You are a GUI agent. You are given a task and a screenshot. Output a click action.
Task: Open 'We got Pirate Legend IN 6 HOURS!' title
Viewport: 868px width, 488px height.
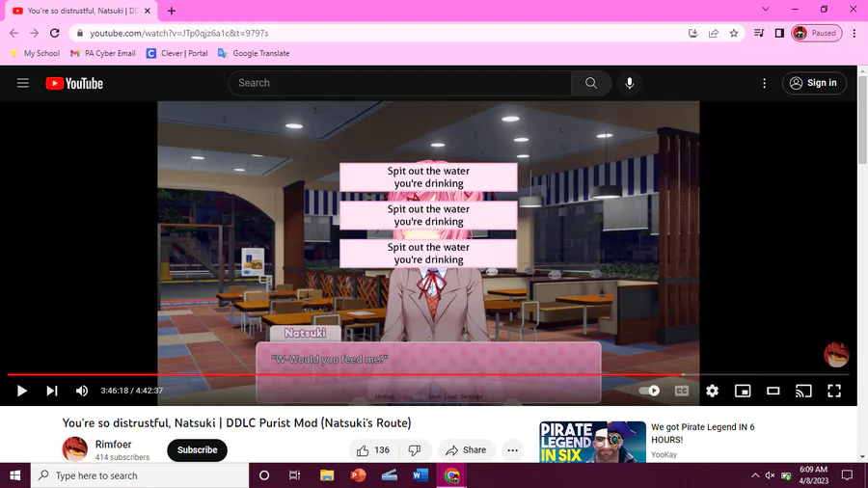(x=702, y=433)
